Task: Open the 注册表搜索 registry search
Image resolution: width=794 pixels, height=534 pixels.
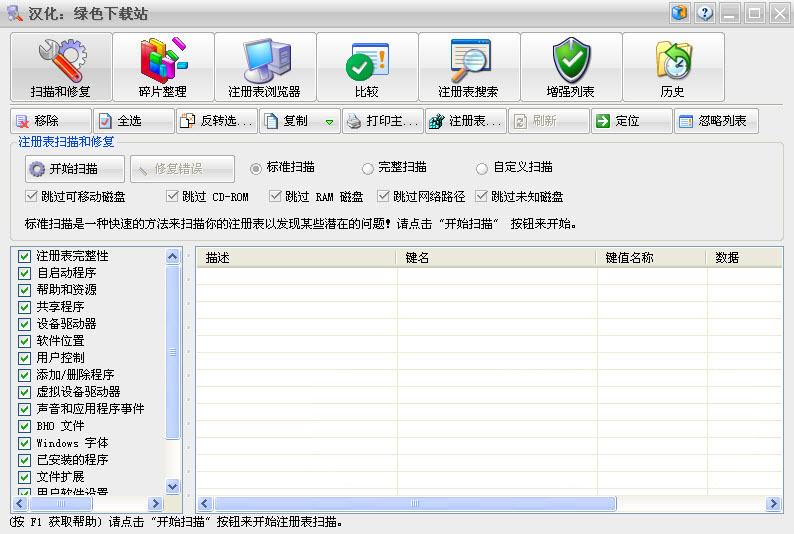Action: [469, 68]
